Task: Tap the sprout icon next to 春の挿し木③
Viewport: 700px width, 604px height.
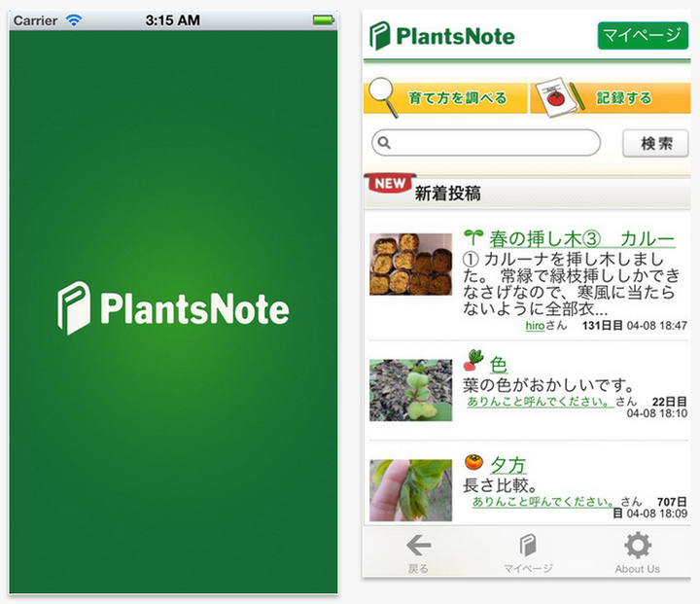Action: [x=473, y=237]
